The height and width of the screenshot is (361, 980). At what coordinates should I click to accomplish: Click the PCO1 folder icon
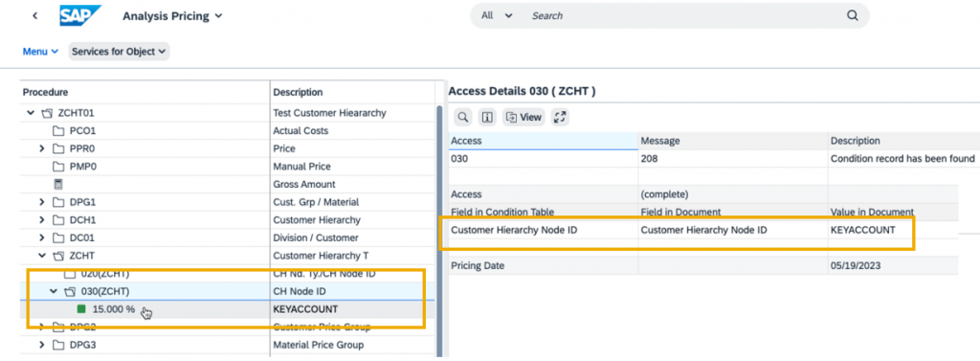point(58,131)
